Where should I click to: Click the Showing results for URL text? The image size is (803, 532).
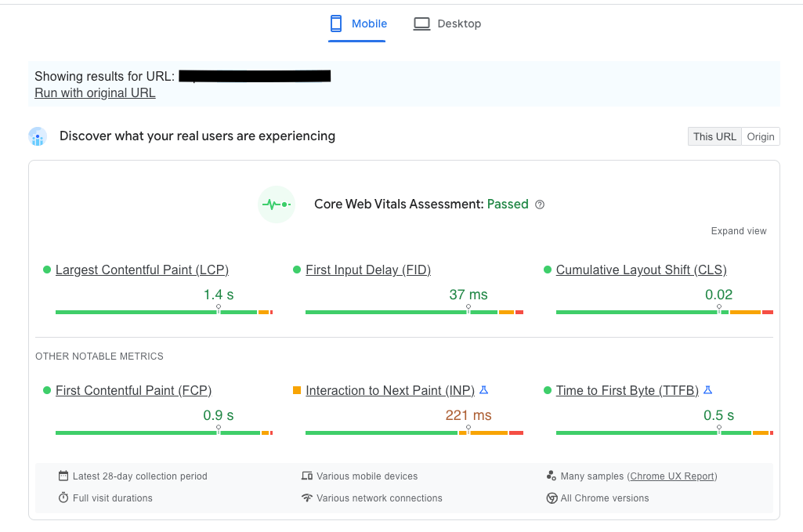click(x=104, y=76)
